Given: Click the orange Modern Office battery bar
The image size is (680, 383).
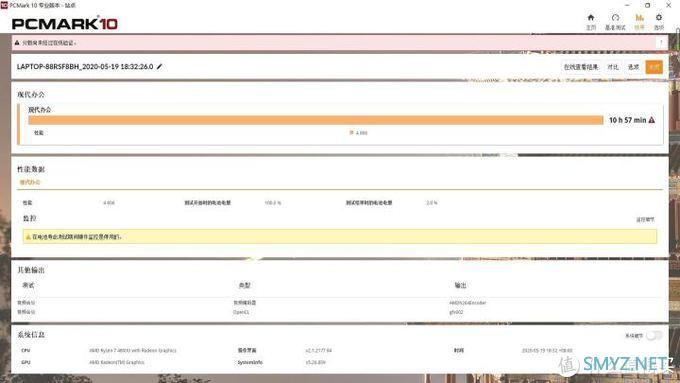Looking at the screenshot, I should (x=316, y=120).
